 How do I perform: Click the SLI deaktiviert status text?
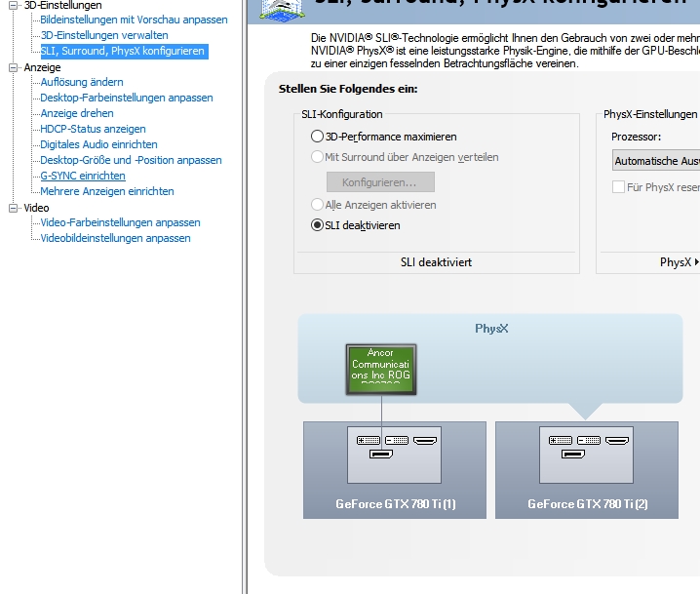pos(436,262)
